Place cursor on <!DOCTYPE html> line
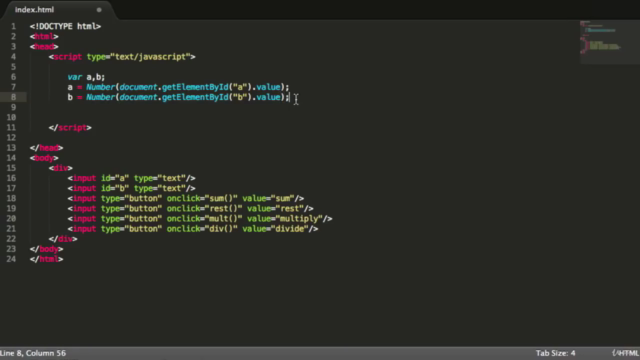The height and width of the screenshot is (360, 640). pyautogui.click(x=65, y=27)
